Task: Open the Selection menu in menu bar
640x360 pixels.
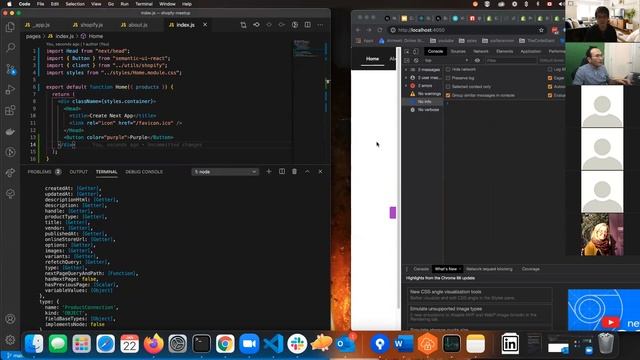Action: point(75,4)
